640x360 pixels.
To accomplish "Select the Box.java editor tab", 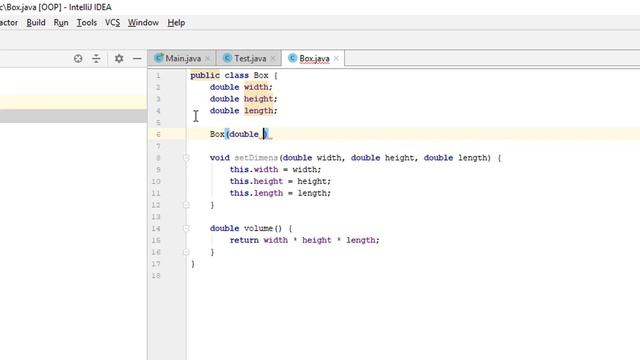I will [x=314, y=58].
